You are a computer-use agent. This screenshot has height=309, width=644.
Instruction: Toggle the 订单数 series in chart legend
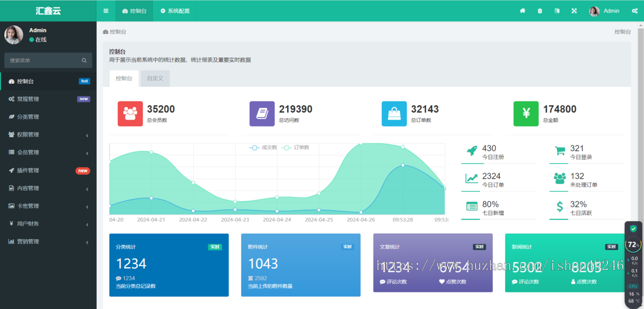[x=295, y=148]
